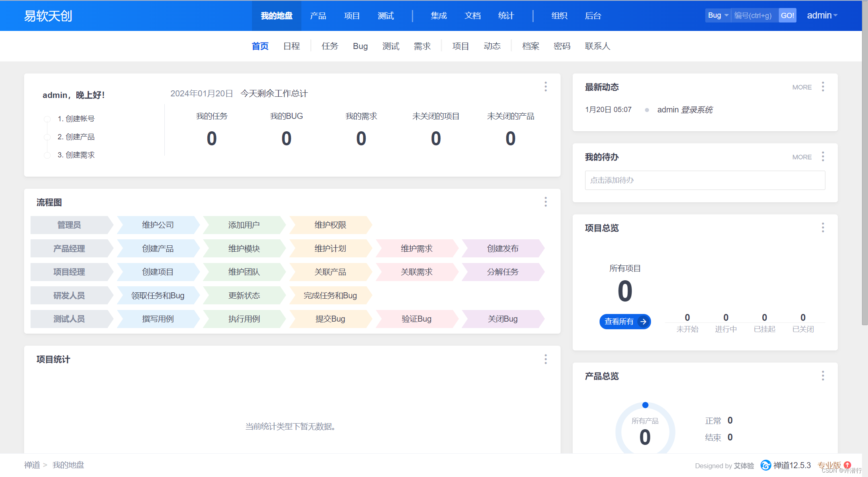Open 文档 main menu

473,16
